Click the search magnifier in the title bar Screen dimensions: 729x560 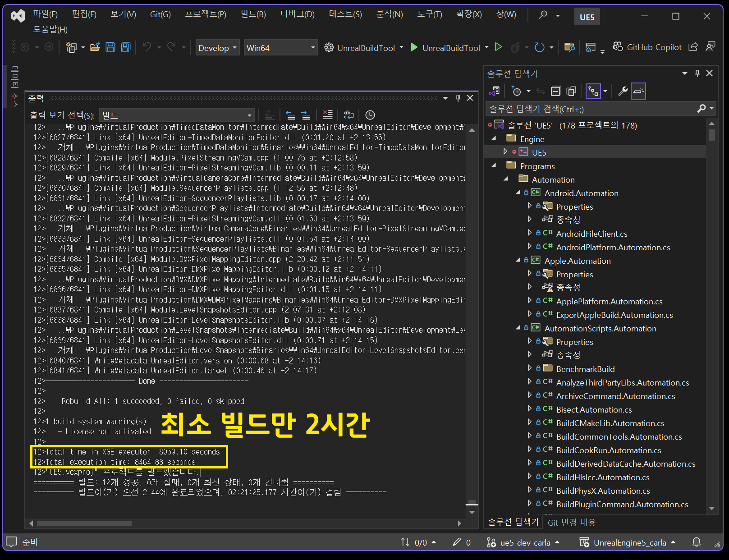pyautogui.click(x=543, y=15)
